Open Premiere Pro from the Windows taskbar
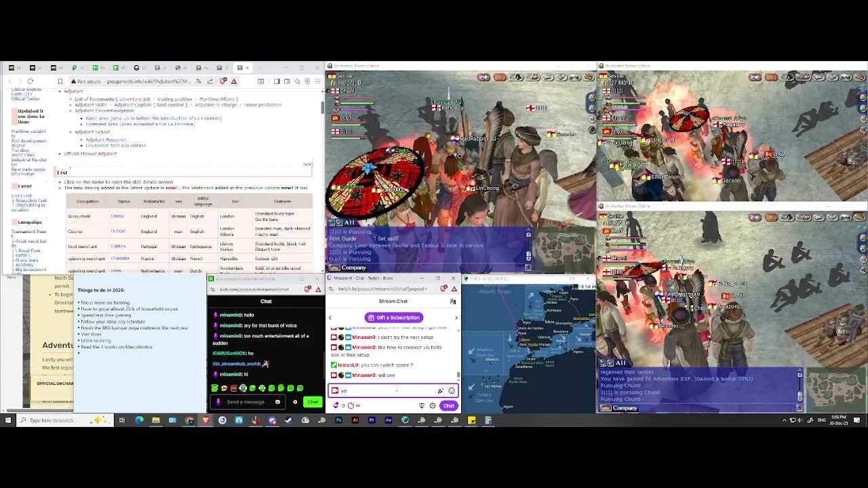The height and width of the screenshot is (488, 868). click(x=372, y=420)
